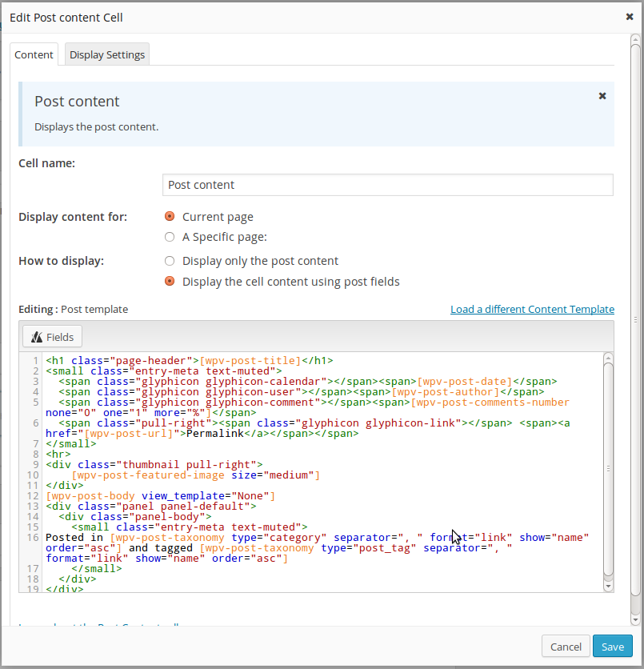Open the Fields button in editor toolbar
This screenshot has height=669, width=644.
pos(53,337)
